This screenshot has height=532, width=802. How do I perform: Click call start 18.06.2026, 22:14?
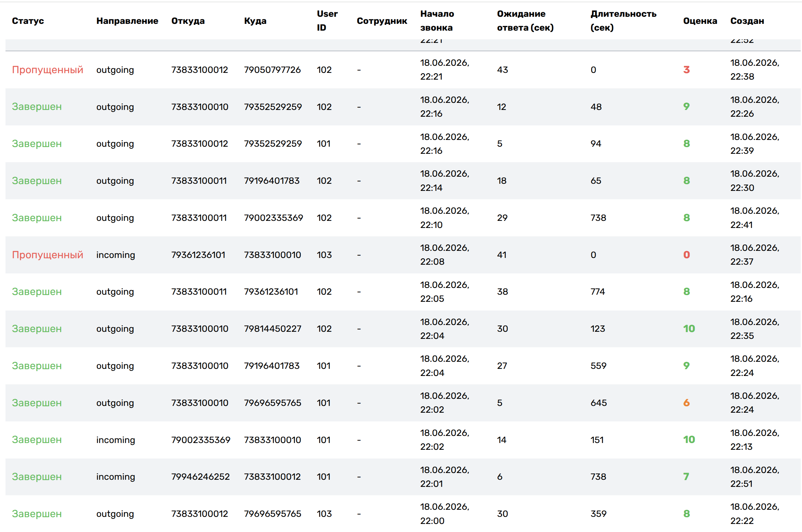[x=444, y=181]
